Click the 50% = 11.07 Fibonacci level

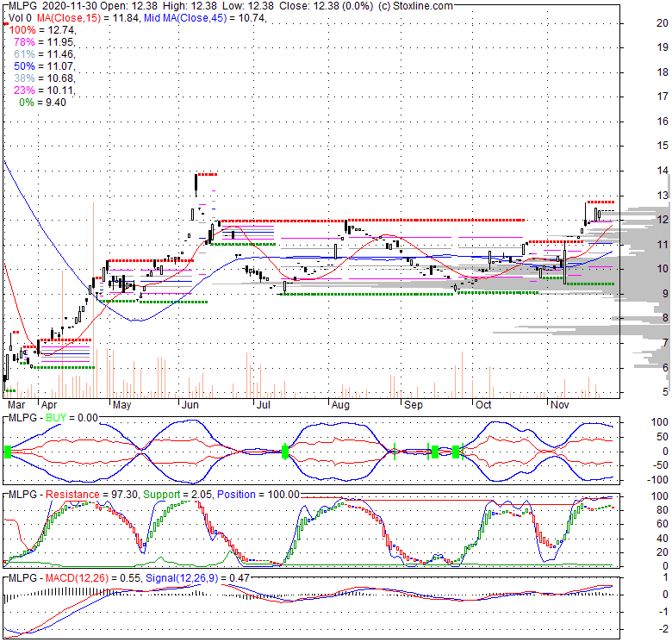point(45,66)
